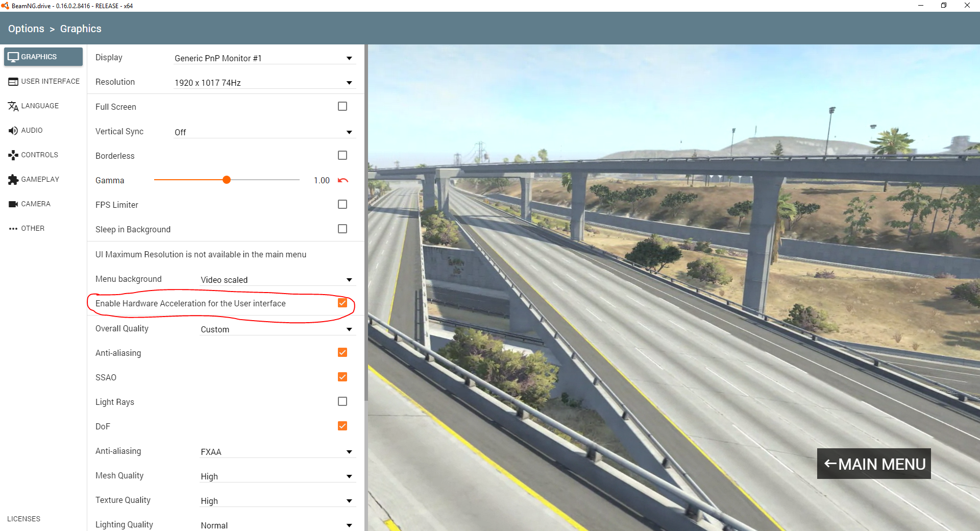
Task: Click the Gamma value 1.00
Action: click(x=322, y=180)
